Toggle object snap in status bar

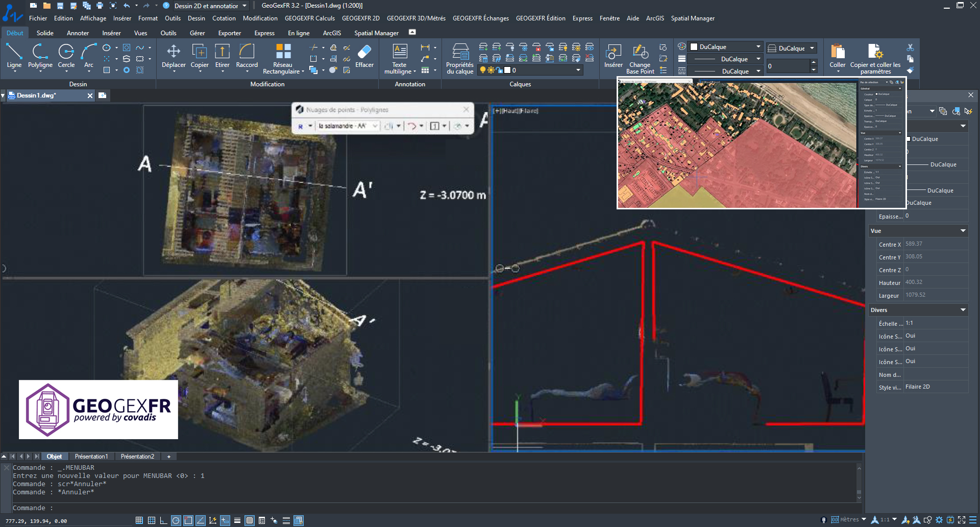188,520
